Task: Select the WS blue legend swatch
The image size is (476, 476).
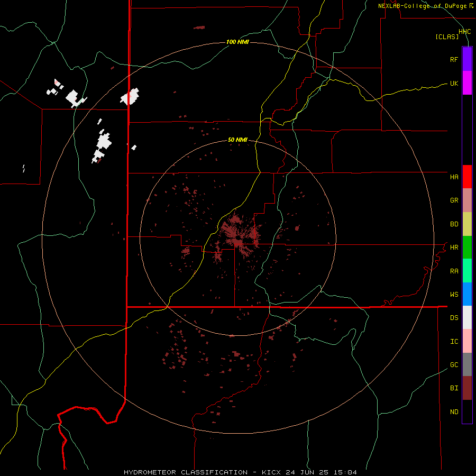Action: coord(467,294)
